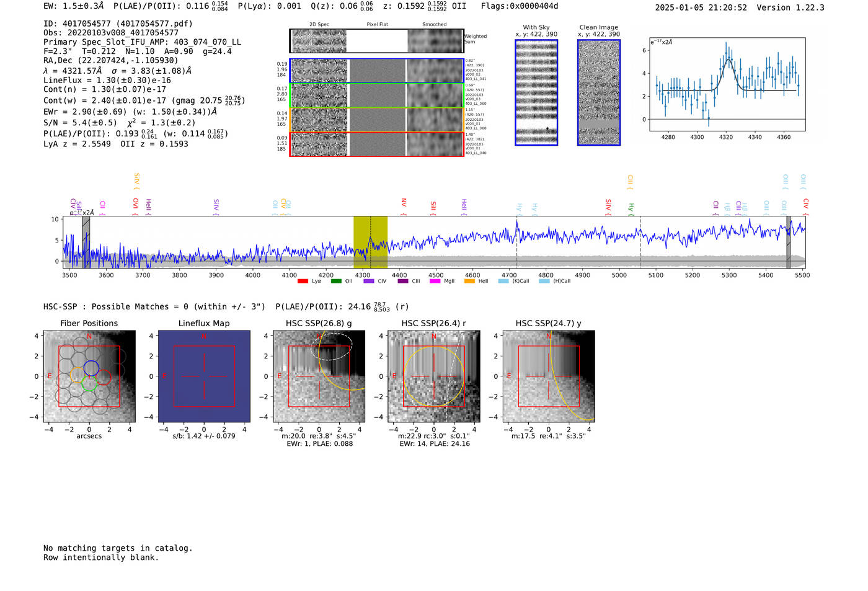
Task: Click the red fiber circle in Fiber Positions
Action: click(x=103, y=377)
